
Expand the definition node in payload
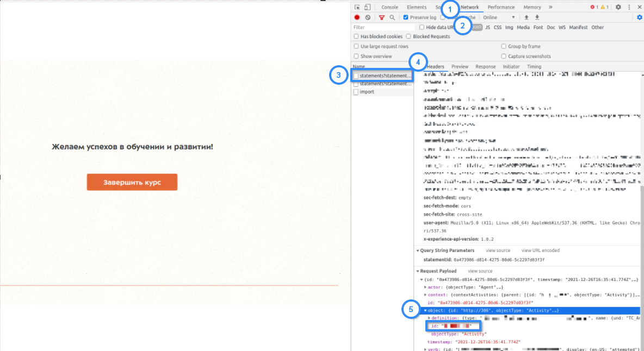point(429,318)
